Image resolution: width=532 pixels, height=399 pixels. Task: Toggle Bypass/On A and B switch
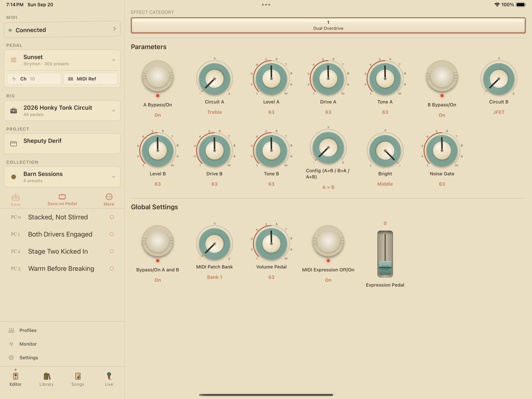pyautogui.click(x=158, y=241)
